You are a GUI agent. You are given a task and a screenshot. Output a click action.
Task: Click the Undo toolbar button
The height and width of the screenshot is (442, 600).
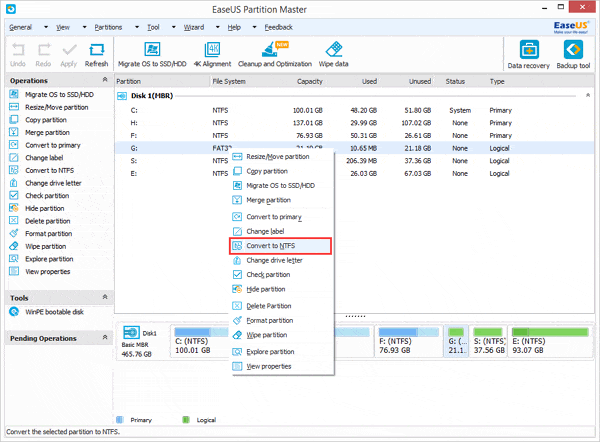(x=18, y=55)
